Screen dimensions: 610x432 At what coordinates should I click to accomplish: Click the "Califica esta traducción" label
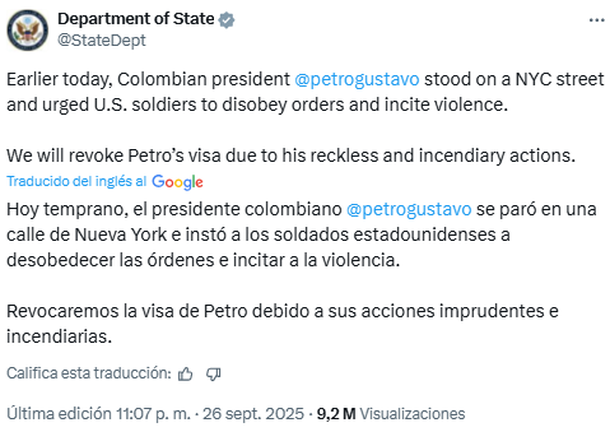(x=88, y=373)
